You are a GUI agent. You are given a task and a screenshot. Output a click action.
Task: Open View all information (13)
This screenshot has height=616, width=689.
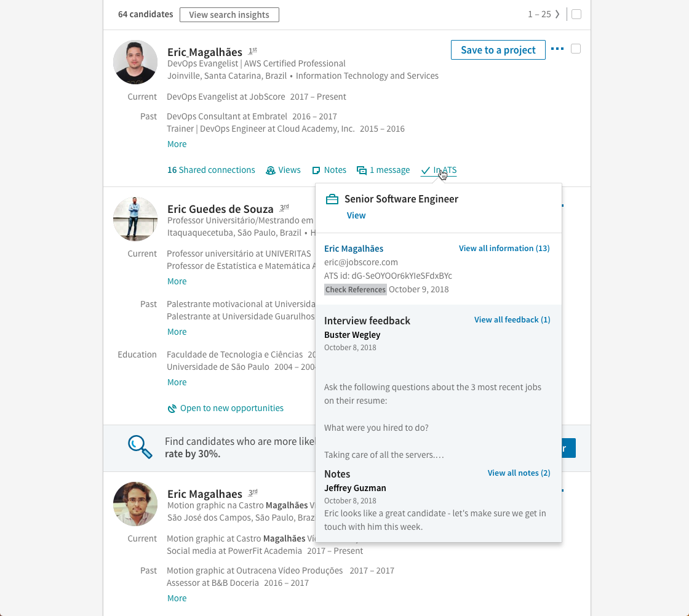pyautogui.click(x=504, y=249)
